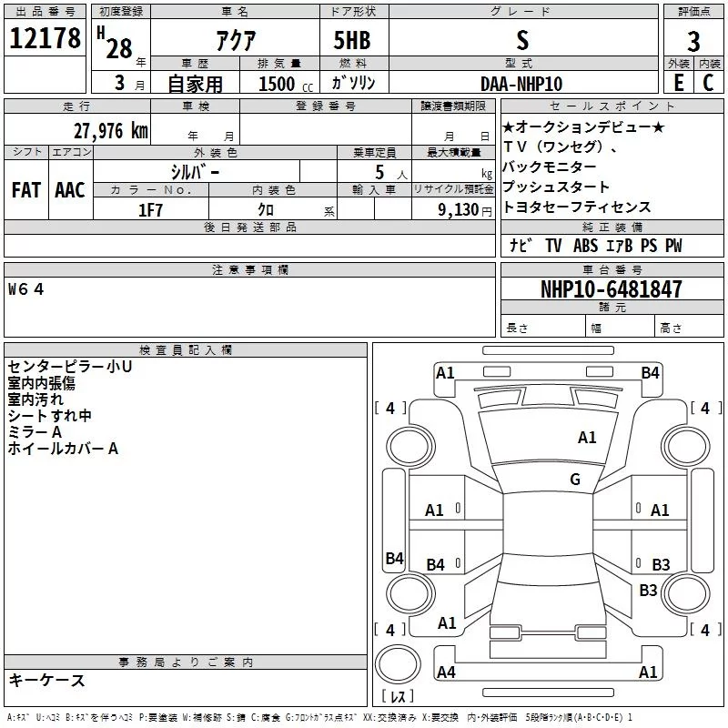Image resolution: width=728 pixels, height=728 pixels.
Task: Click the fuel type ガソリン
Action: (x=353, y=83)
